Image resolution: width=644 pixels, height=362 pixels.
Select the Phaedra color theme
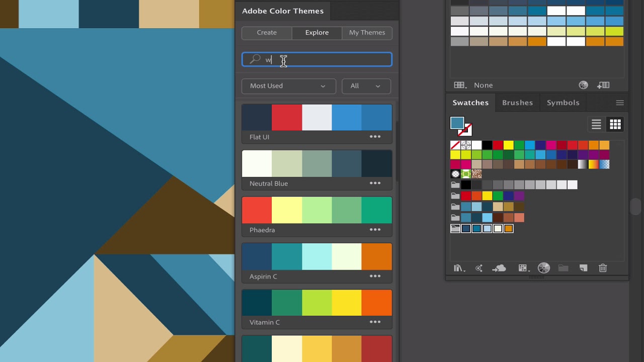[317, 210]
